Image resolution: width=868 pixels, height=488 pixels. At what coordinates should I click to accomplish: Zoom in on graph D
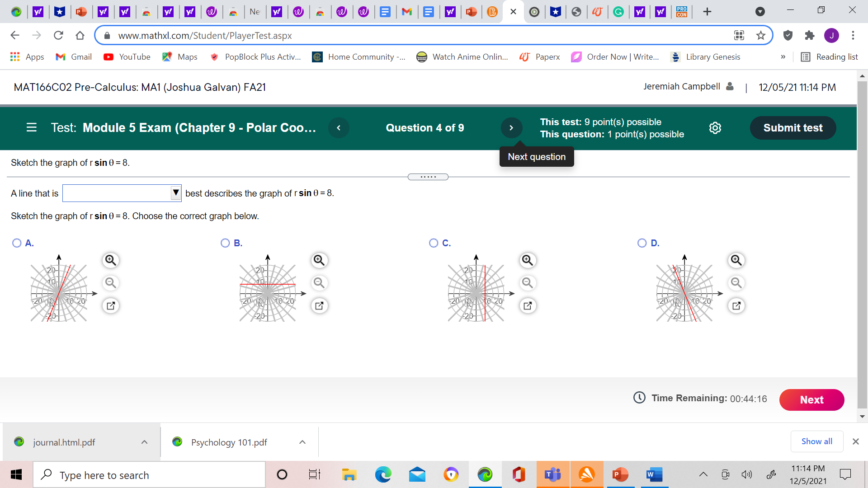pos(736,260)
